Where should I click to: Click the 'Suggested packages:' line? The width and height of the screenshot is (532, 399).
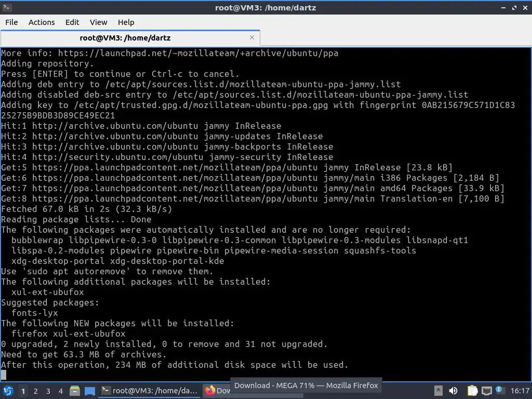click(x=50, y=303)
